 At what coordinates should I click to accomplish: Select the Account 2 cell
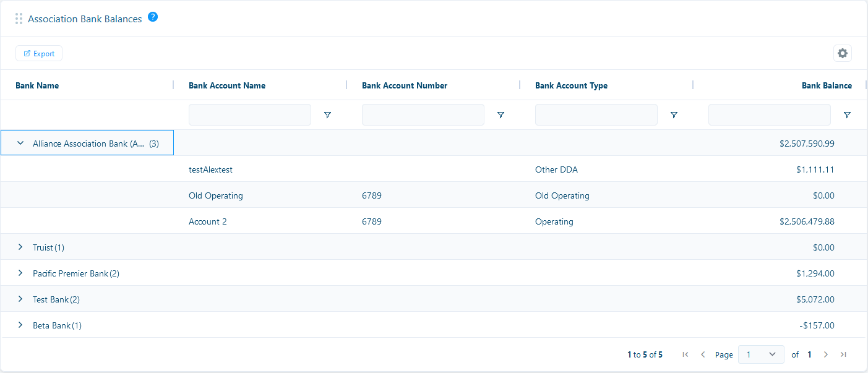(x=208, y=221)
